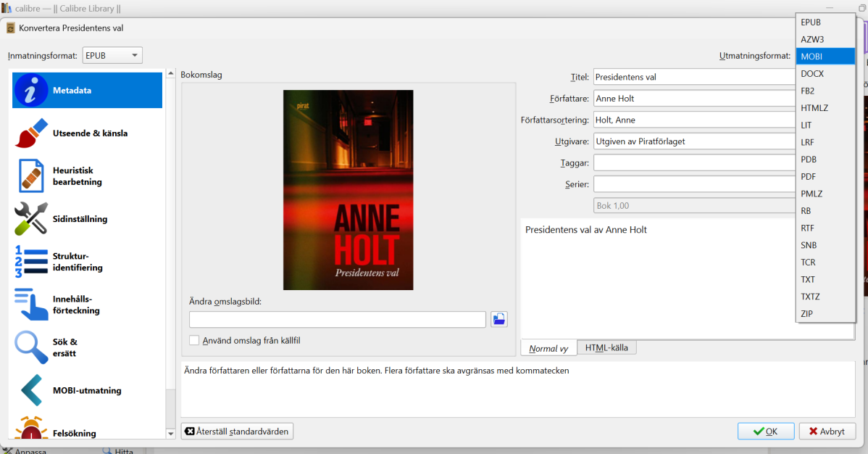
Task: Cancel with the Avbryt button
Action: [x=827, y=432]
